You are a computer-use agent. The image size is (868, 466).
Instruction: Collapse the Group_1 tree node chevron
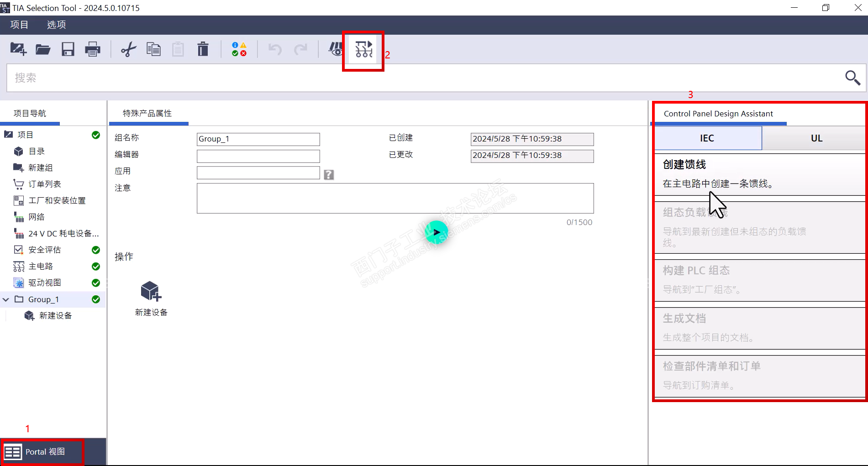[6, 299]
